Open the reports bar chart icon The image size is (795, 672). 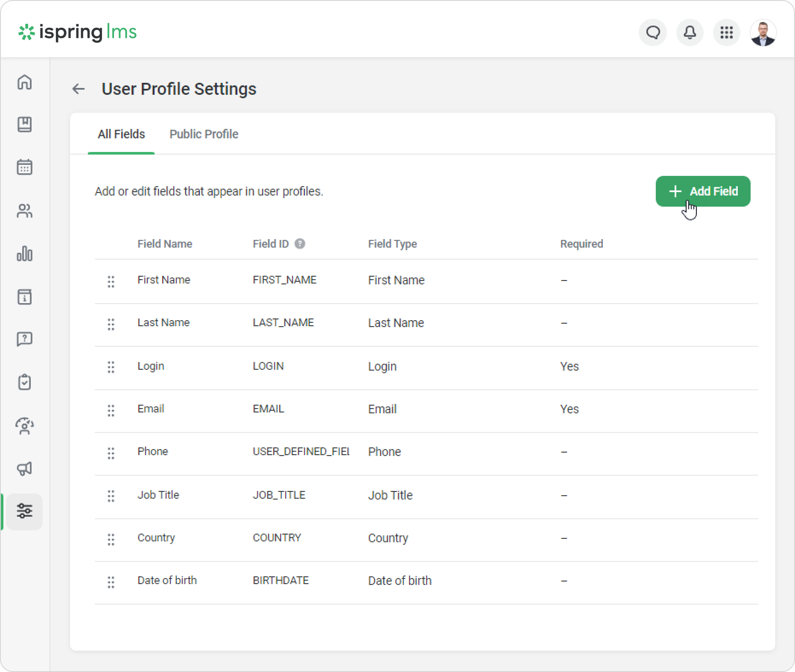coord(24,254)
